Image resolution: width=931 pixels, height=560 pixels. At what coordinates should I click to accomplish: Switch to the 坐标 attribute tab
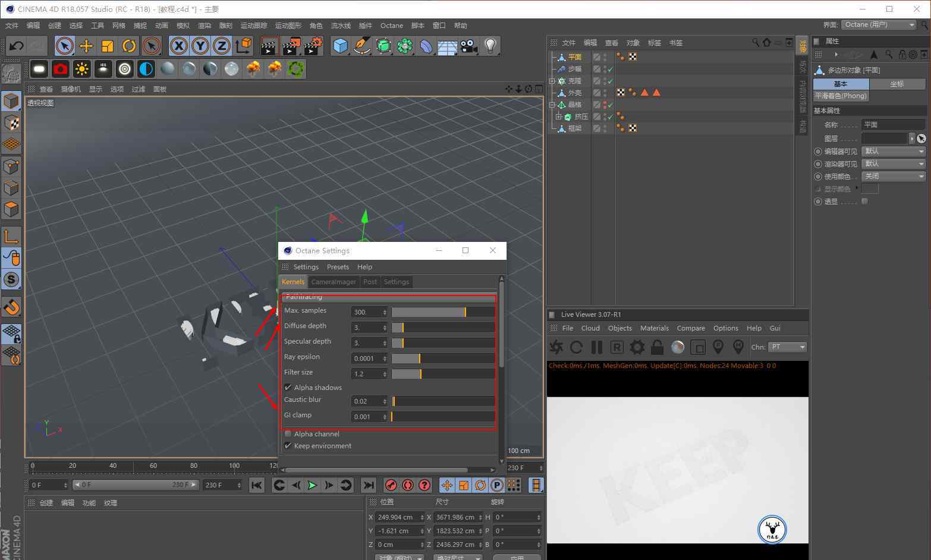(897, 84)
